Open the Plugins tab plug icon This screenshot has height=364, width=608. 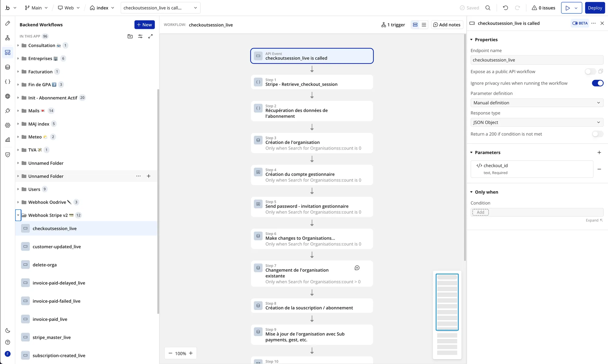coord(8,111)
